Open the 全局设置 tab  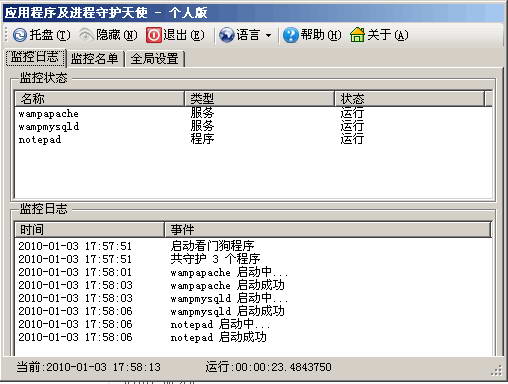tap(155, 59)
